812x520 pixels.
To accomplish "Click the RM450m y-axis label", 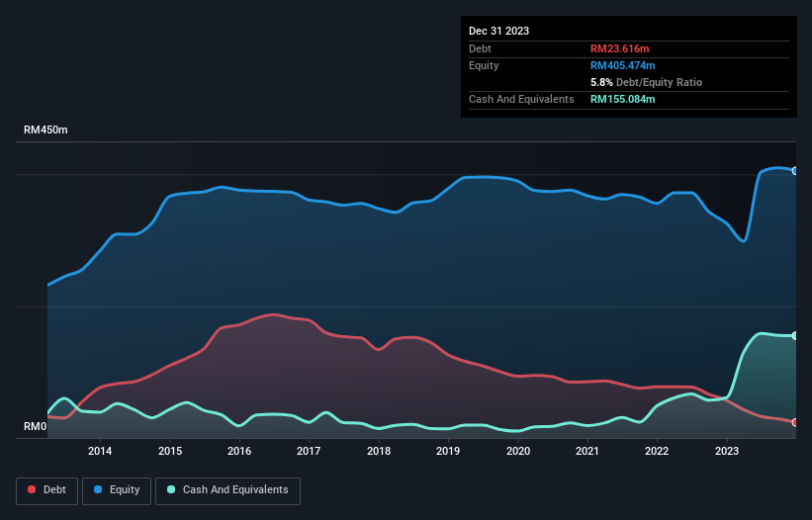I will pos(46,130).
